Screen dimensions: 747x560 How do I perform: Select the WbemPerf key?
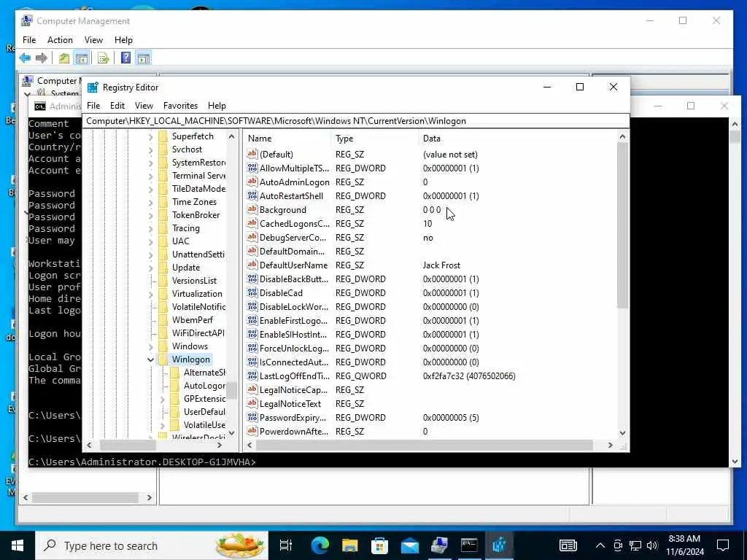tap(193, 320)
